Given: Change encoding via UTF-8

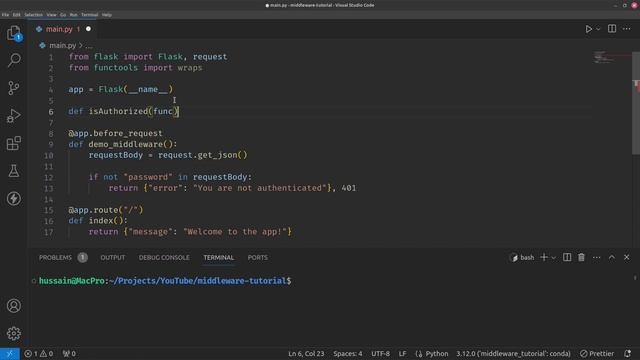Looking at the screenshot, I should 380,353.
